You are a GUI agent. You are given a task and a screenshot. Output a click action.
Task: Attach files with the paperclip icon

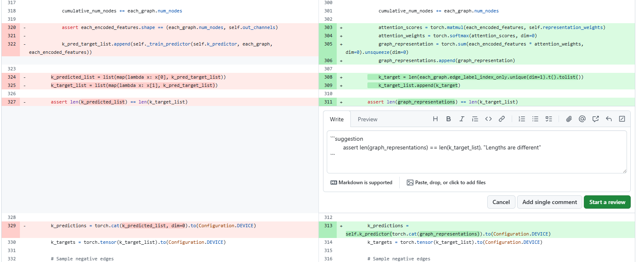tap(569, 119)
